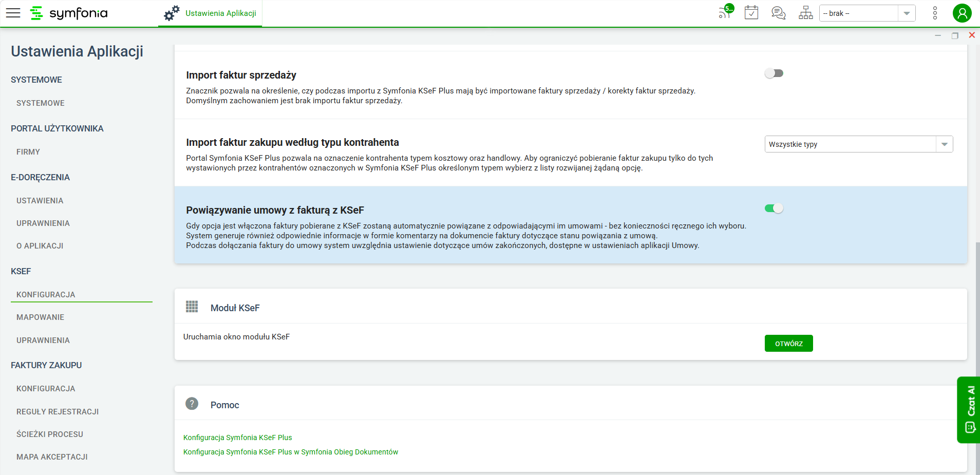Open the hamburger main menu
This screenshot has width=980, height=475.
(x=13, y=13)
